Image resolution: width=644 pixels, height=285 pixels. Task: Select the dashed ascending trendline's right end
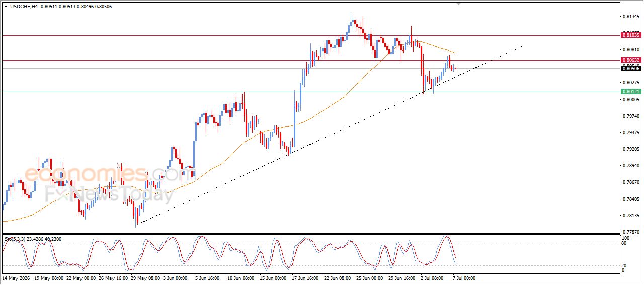[x=522, y=47]
